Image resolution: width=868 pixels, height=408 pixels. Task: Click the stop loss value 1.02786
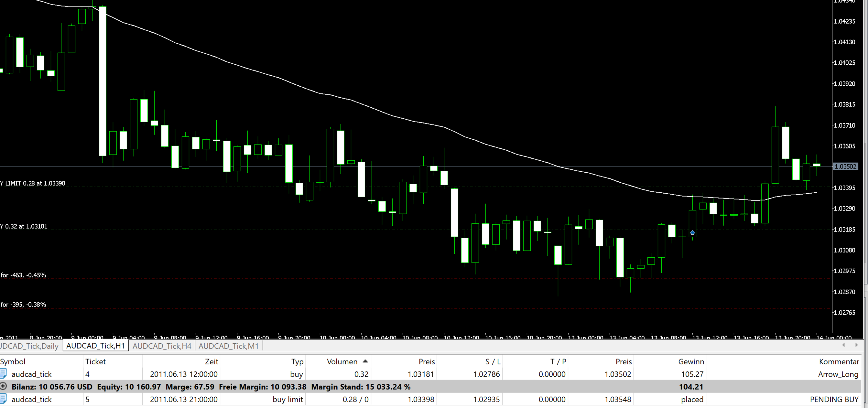[487, 374]
